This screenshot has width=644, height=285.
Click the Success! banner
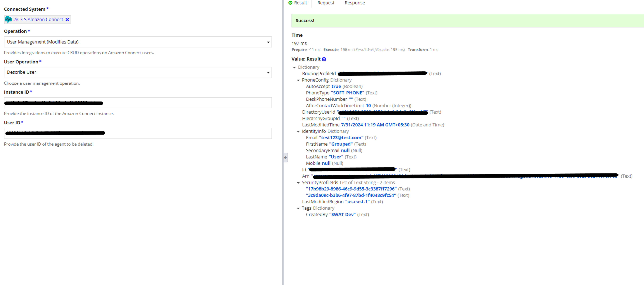coord(468,21)
